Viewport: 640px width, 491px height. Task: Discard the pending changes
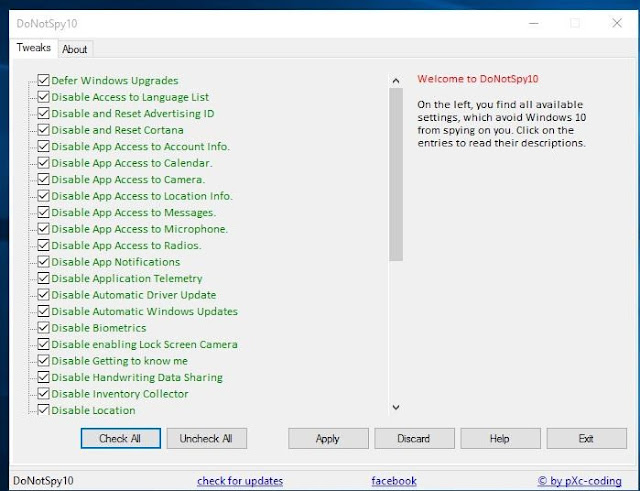pos(414,438)
